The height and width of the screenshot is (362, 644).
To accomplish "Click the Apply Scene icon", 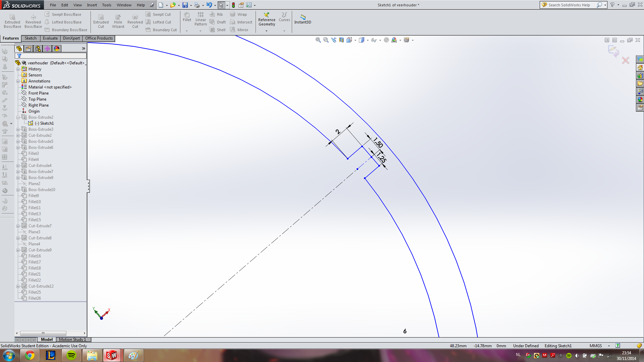I will coord(394,40).
